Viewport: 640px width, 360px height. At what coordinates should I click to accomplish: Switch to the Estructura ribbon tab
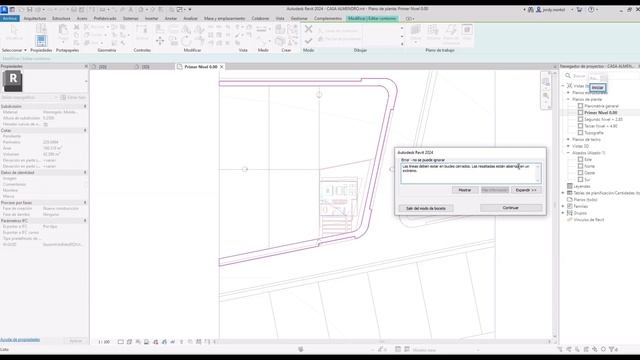[x=61, y=18]
